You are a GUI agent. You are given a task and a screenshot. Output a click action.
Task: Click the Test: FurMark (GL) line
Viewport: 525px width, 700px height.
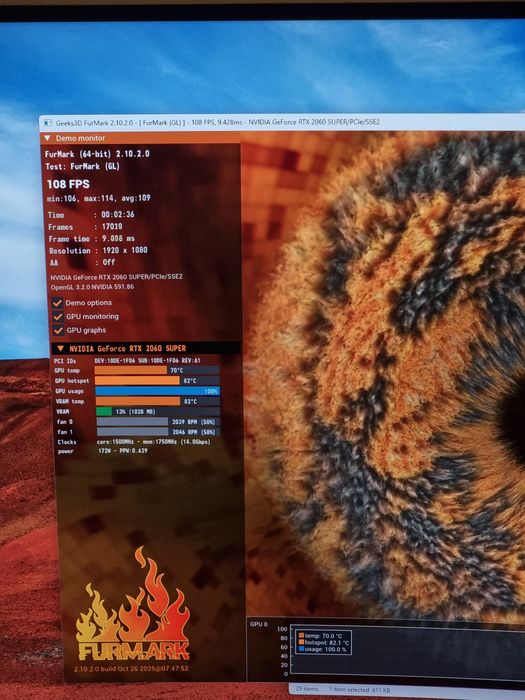(83, 167)
